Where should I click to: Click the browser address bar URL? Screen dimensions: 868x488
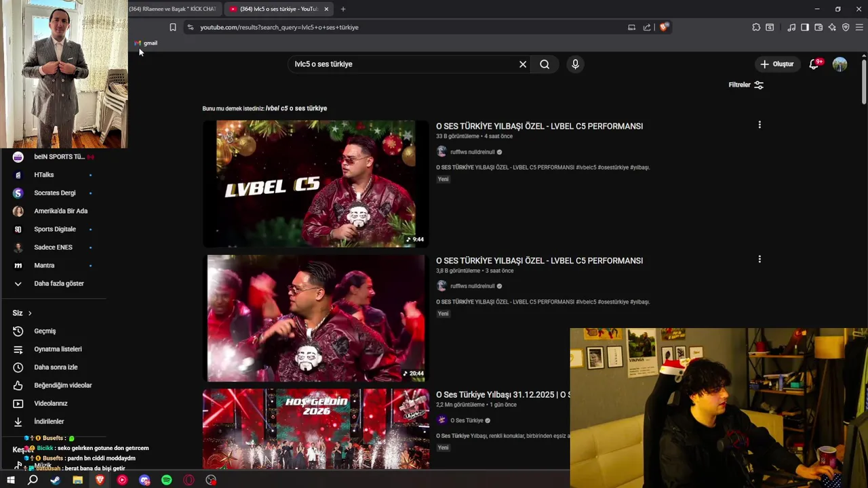pyautogui.click(x=279, y=27)
